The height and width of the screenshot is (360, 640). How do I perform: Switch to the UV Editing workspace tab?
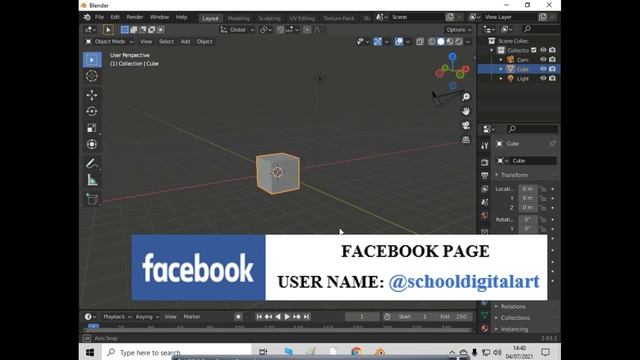[302, 18]
